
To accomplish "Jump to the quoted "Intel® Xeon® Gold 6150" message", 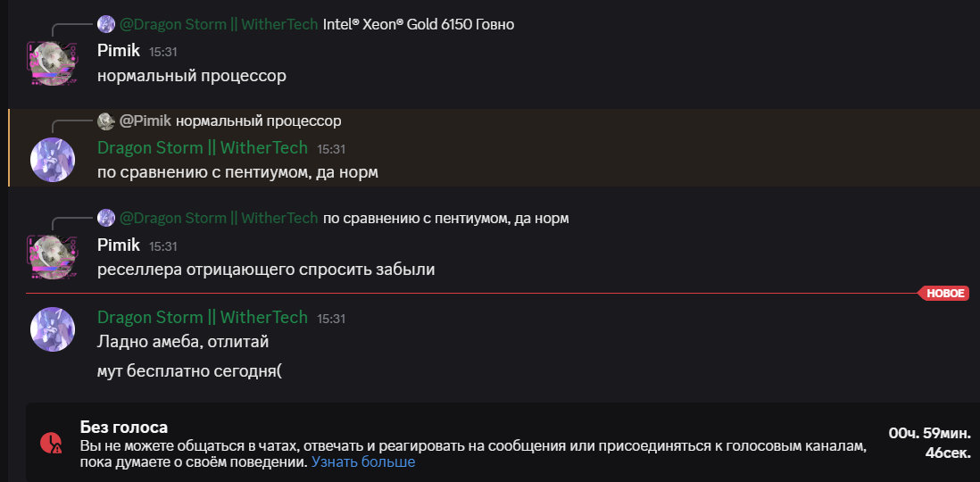I will pyautogui.click(x=418, y=24).
